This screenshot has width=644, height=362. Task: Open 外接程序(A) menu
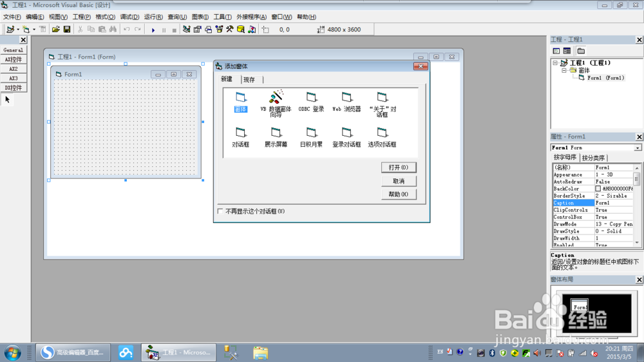[251, 17]
